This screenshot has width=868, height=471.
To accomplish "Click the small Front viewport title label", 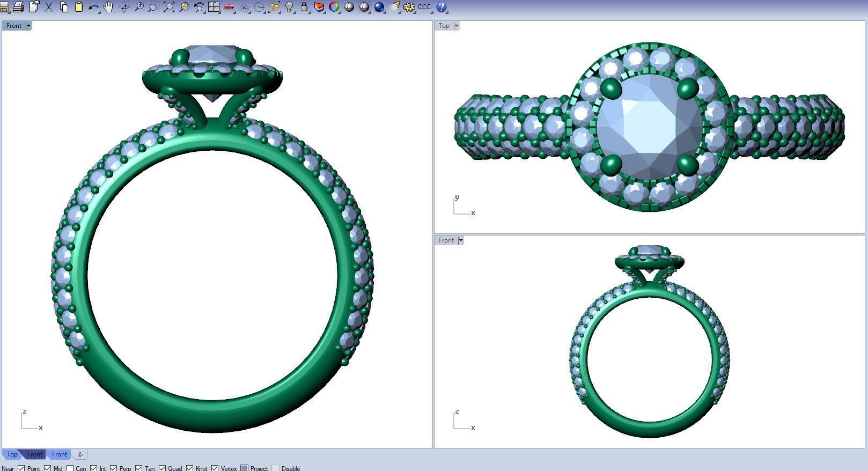I will tap(446, 240).
